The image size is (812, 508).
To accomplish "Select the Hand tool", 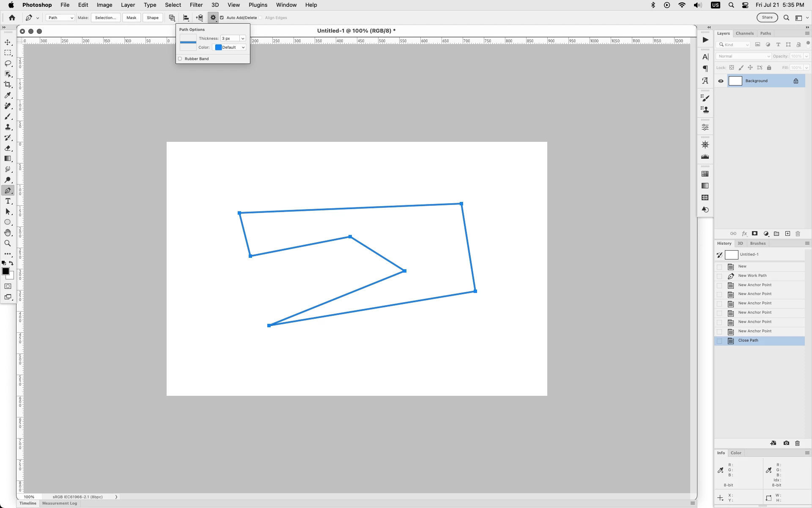I will (8, 233).
